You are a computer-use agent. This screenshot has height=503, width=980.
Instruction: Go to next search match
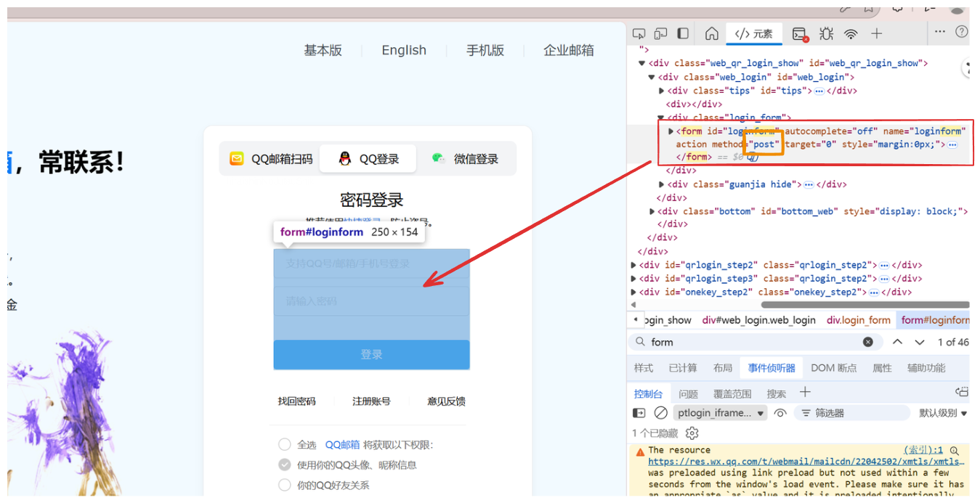920,342
